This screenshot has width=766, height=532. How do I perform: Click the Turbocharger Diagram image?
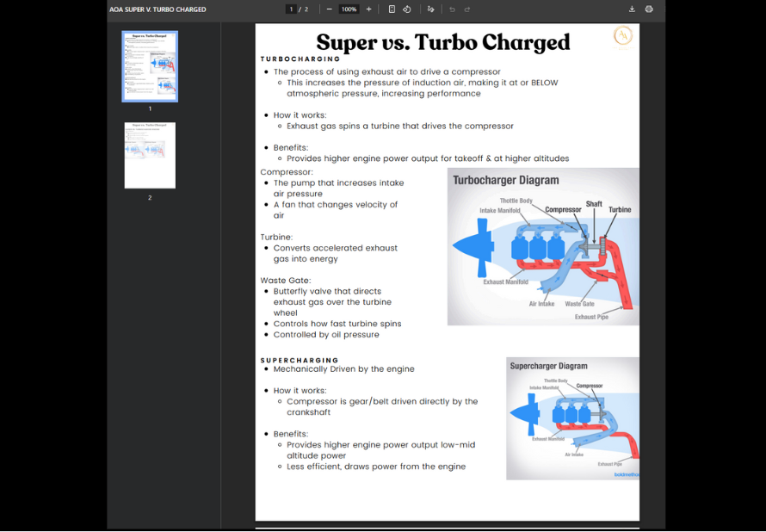pos(543,247)
